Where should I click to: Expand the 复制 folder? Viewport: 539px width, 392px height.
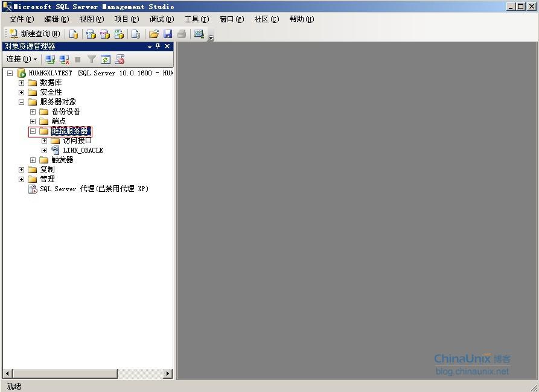pos(21,169)
